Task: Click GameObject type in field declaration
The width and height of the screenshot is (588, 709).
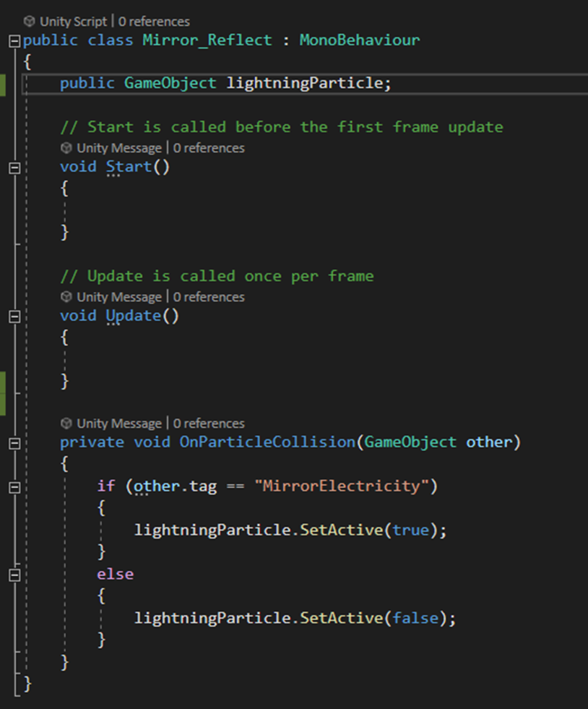Action: pyautogui.click(x=170, y=83)
